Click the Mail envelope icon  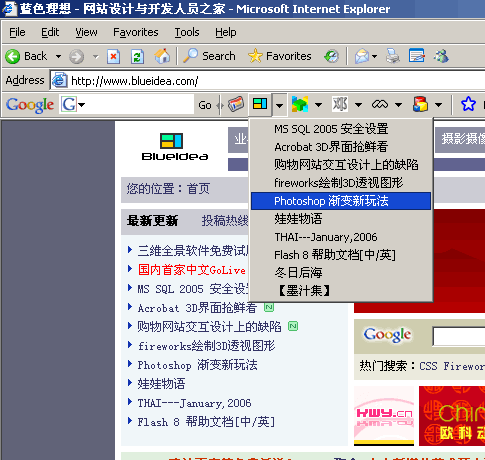tap(362, 56)
